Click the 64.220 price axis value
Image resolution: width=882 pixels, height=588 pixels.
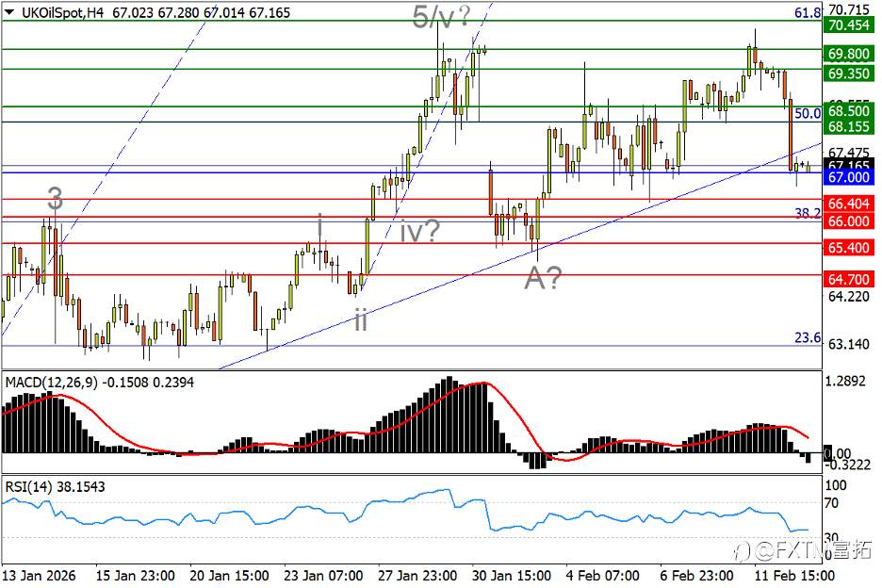849,296
